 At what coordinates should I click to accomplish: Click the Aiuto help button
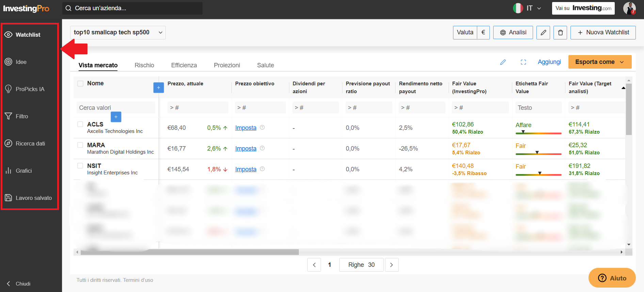tap(612, 278)
